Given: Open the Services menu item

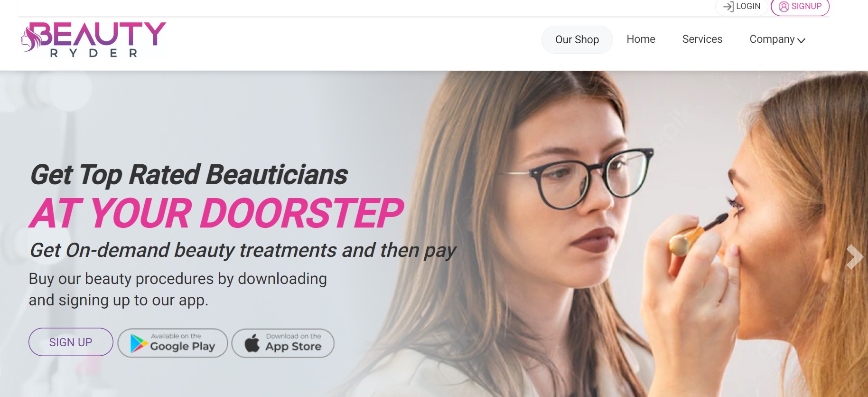Looking at the screenshot, I should (x=702, y=39).
